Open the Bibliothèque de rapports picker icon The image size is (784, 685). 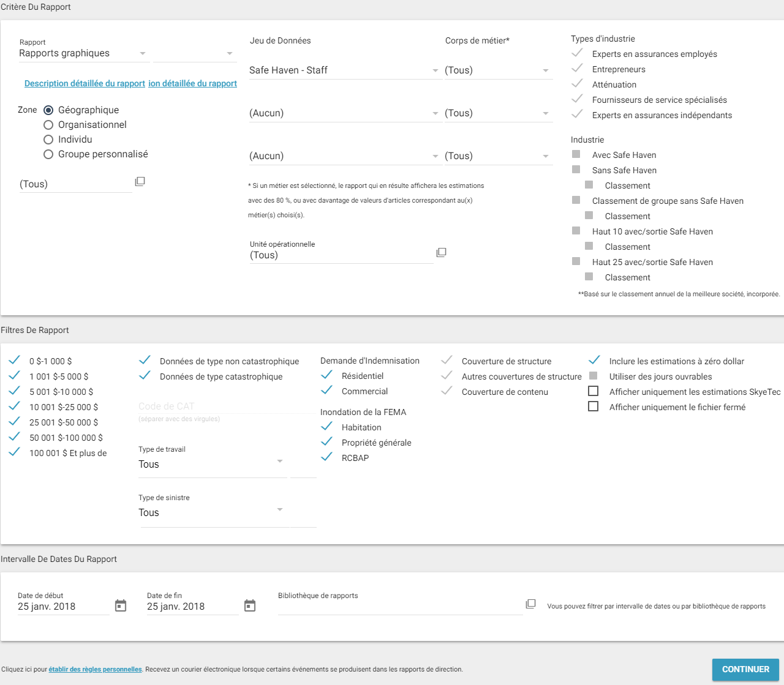(x=530, y=604)
